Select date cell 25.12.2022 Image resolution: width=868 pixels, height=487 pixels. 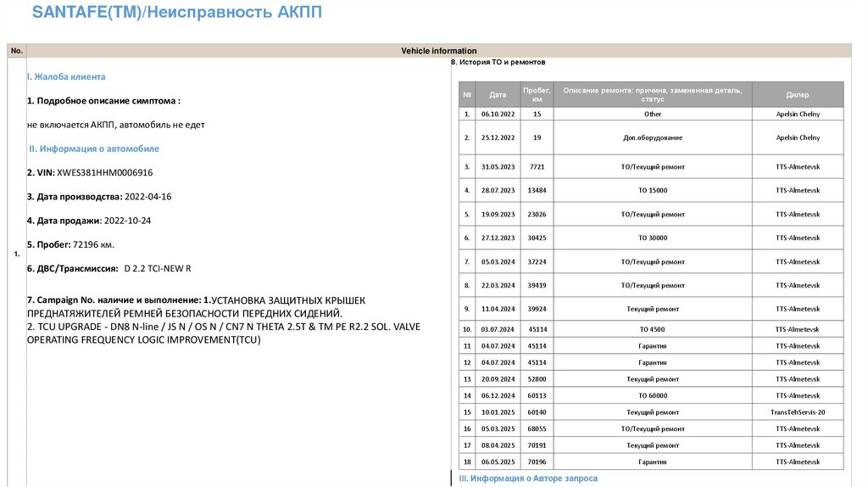pos(498,138)
